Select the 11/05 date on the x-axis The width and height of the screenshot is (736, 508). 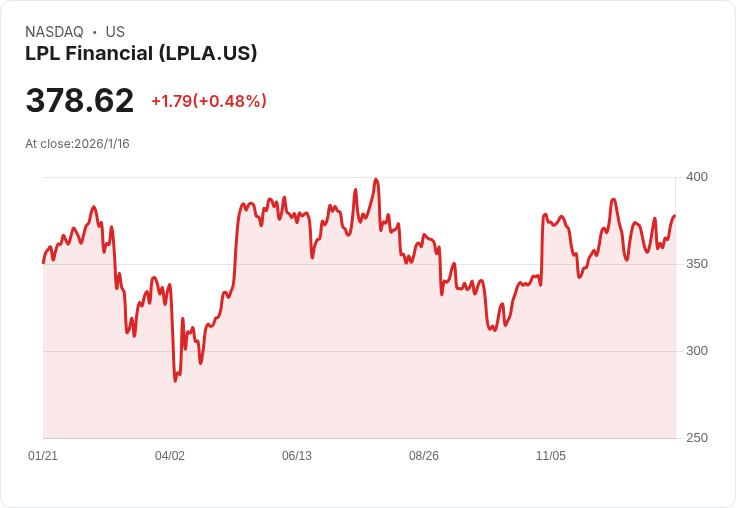pos(551,456)
